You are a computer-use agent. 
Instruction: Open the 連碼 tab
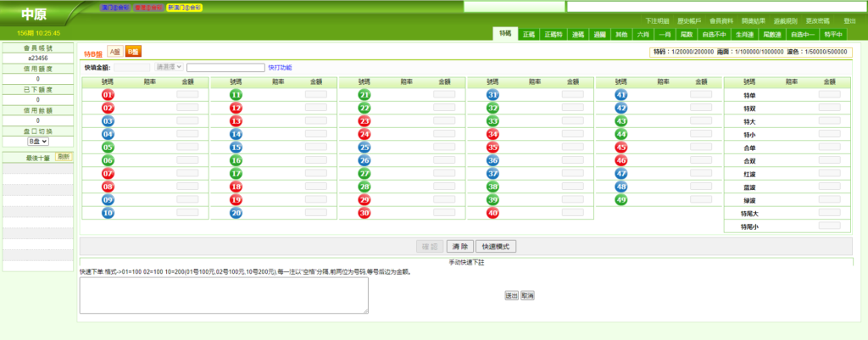[x=578, y=34]
